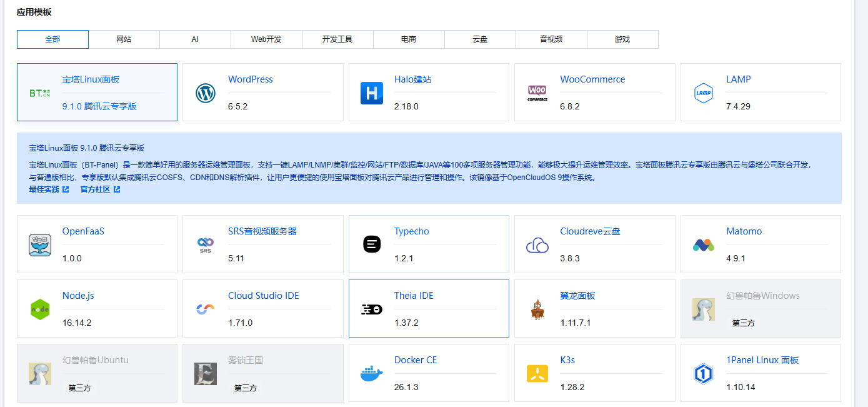
Task: Select the 全部 category tab
Action: pos(52,39)
